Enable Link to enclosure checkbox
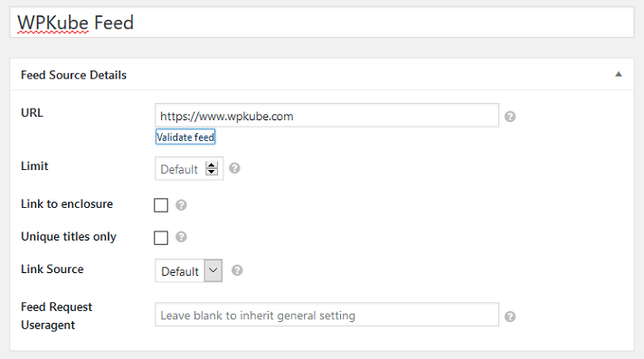Image resolution: width=644 pixels, height=359 pixels. pos(161,205)
